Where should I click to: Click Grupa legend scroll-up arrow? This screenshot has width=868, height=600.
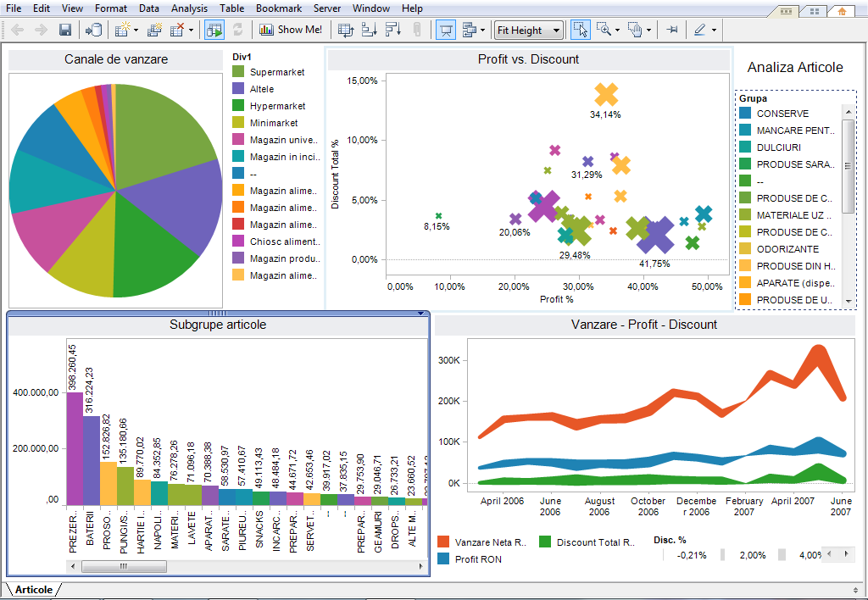(x=849, y=111)
